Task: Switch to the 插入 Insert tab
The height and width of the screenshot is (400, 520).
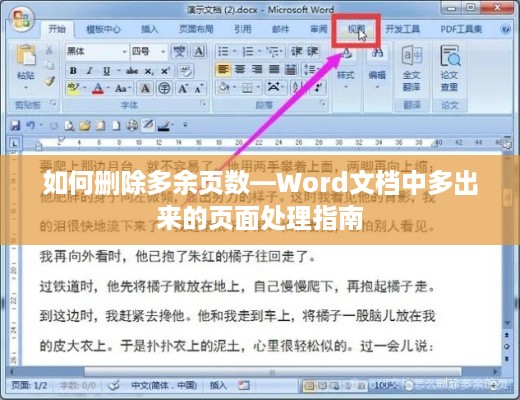Action: click(x=150, y=29)
